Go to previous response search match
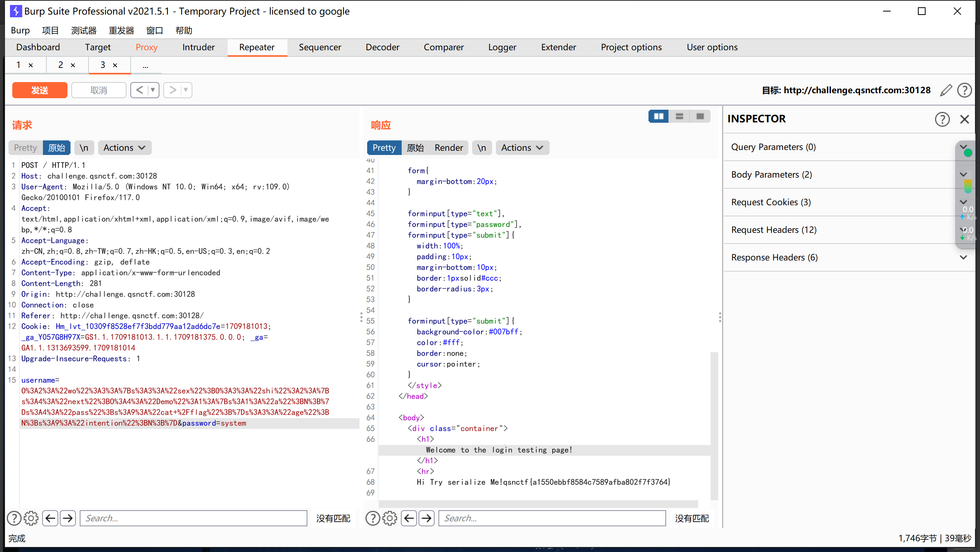 coord(409,518)
